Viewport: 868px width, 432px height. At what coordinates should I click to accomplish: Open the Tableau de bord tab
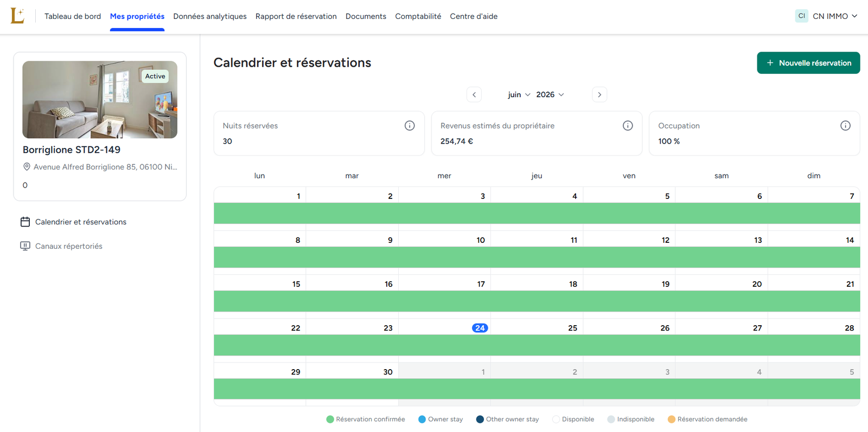[73, 16]
